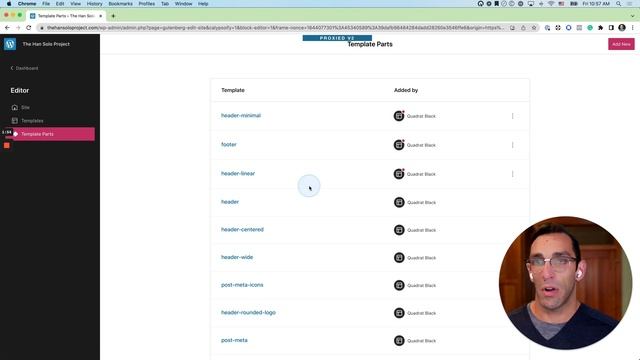
Task: Open the header-rounded-logo template part
Action: pos(248,313)
